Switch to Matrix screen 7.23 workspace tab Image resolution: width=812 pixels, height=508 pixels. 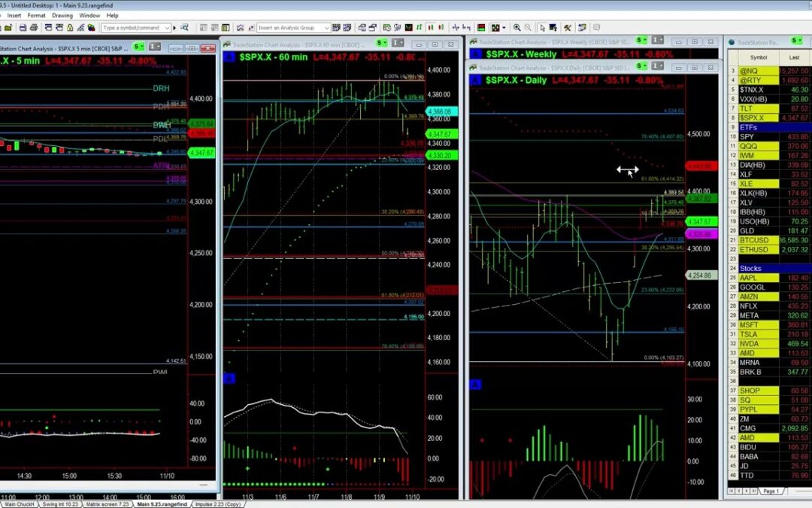(x=108, y=503)
